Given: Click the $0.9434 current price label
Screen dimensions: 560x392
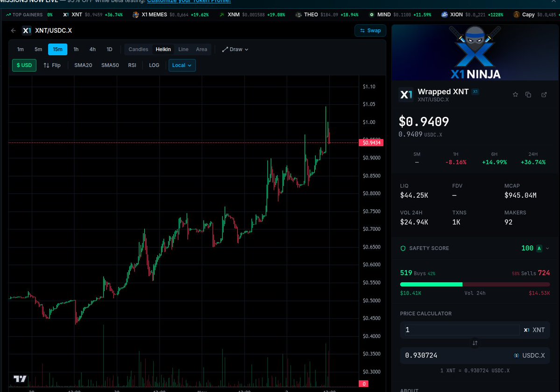Looking at the screenshot, I should tap(371, 143).
